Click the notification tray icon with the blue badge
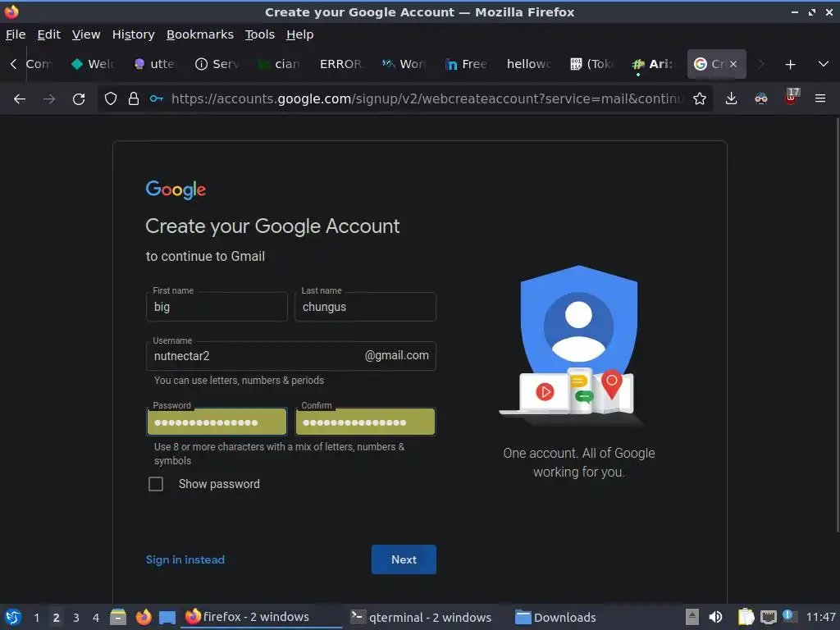The image size is (840, 630). pyautogui.click(x=788, y=616)
